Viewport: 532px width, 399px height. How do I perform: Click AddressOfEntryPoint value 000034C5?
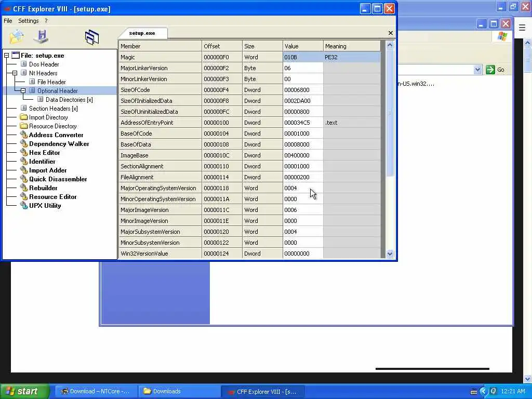(303, 123)
